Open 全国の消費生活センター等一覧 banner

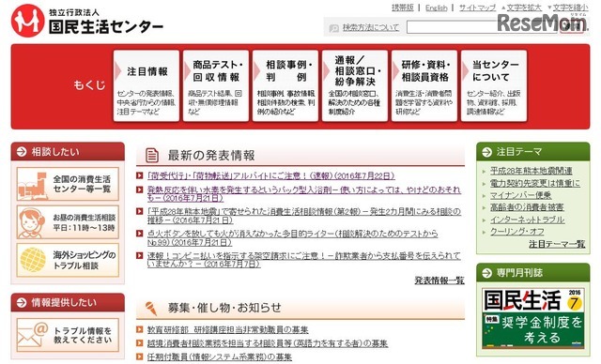pyautogui.click(x=68, y=184)
